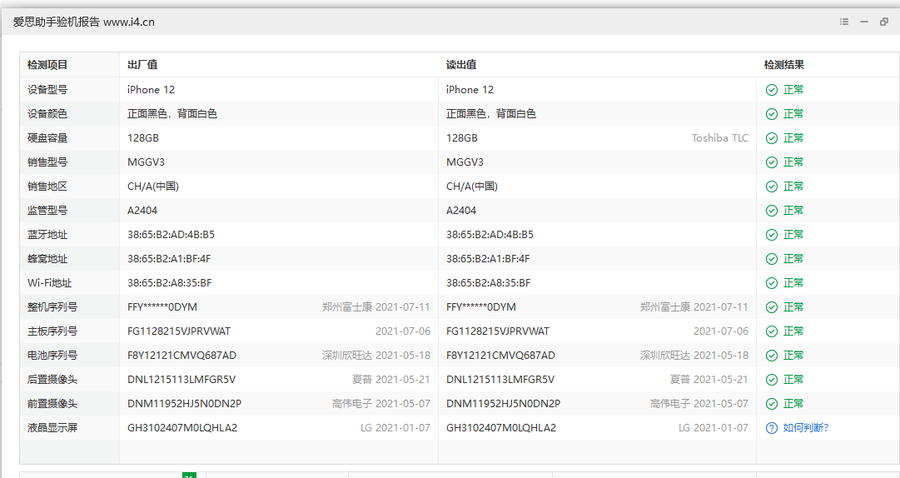The width and height of the screenshot is (900, 478).
Task: Click the question mark icon beside 如何判断?
Action: (771, 428)
